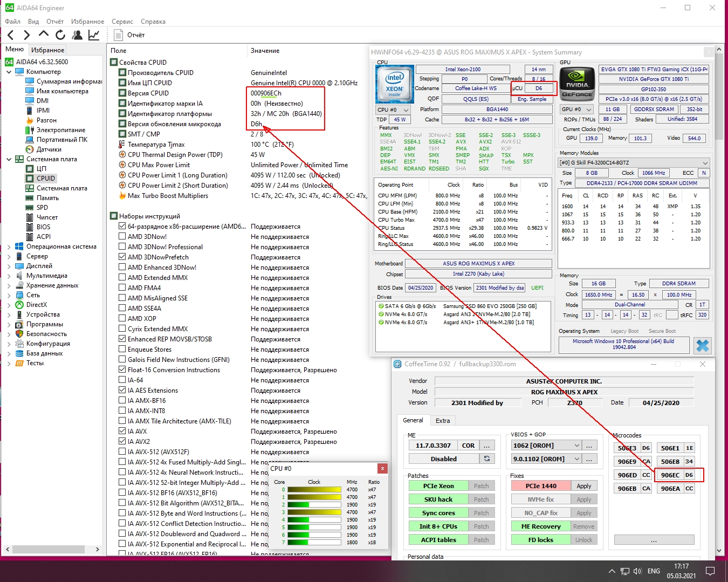Image resolution: width=728 pixels, height=582 pixels.
Task: Click the Galois Field New Instructions checkbox
Action: click(x=122, y=360)
